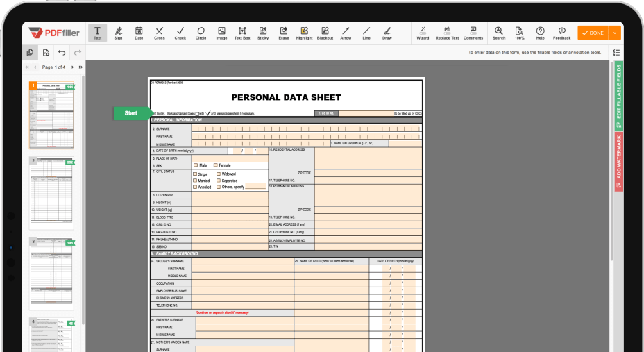This screenshot has height=352, width=644.
Task: Tick the Married civil status box
Action: point(195,181)
